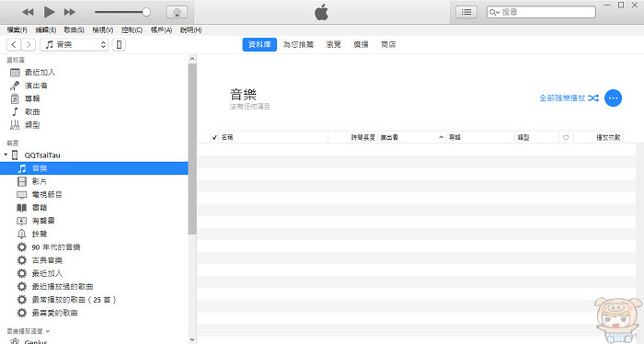Adjust the volume slider knob

(146, 12)
